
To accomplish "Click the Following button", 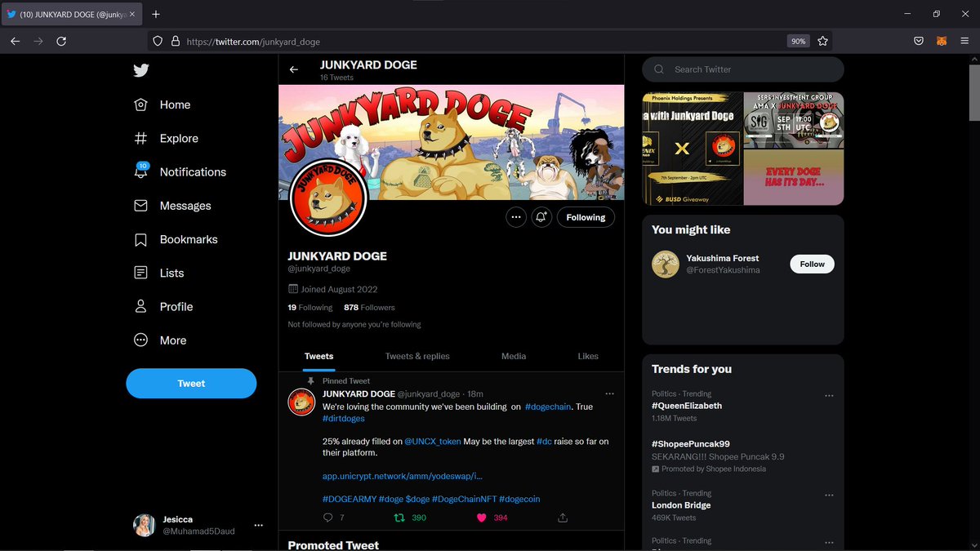I will coord(586,217).
